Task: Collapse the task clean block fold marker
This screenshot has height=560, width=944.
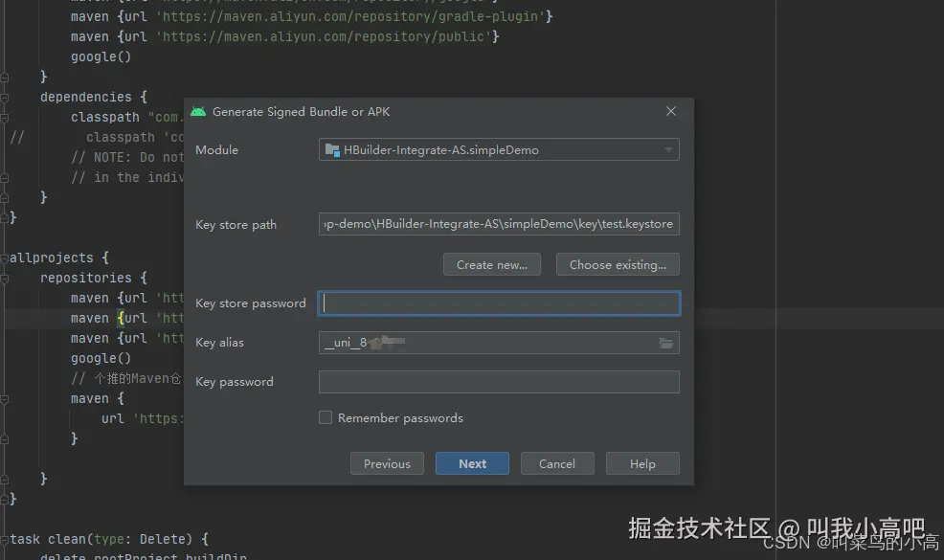Action: (4, 540)
